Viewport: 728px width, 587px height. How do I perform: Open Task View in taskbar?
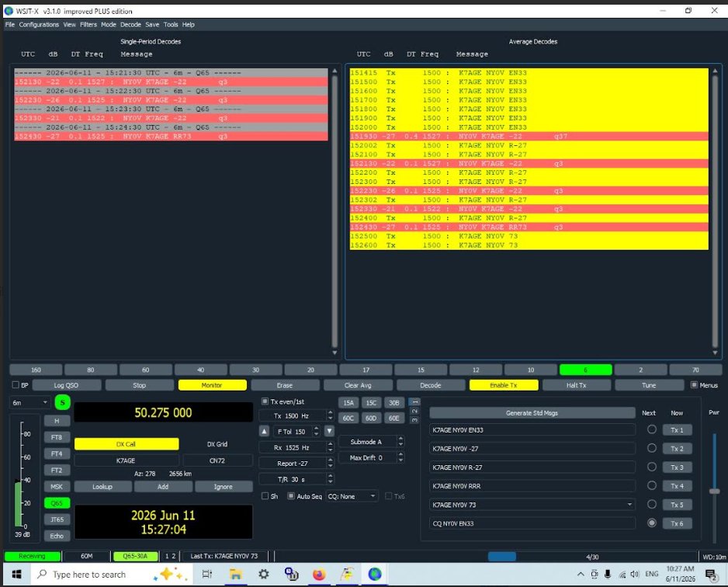click(207, 575)
